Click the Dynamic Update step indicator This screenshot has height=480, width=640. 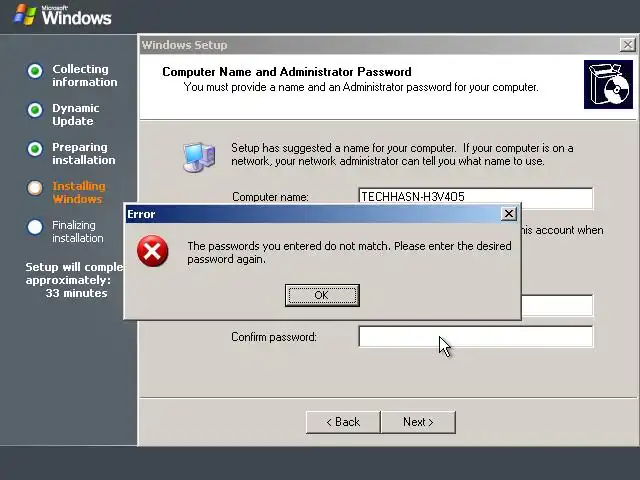click(x=35, y=110)
